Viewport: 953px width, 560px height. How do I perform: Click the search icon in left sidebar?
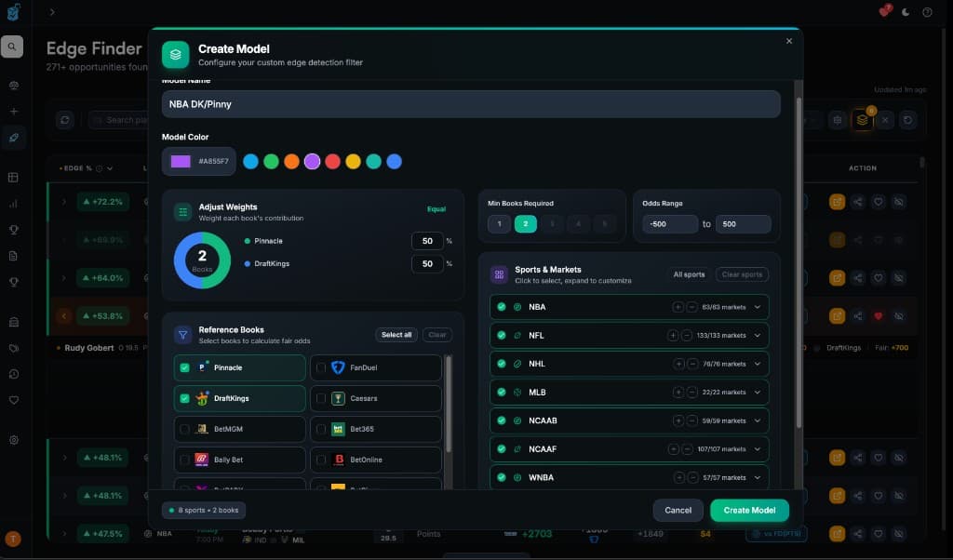(13, 46)
